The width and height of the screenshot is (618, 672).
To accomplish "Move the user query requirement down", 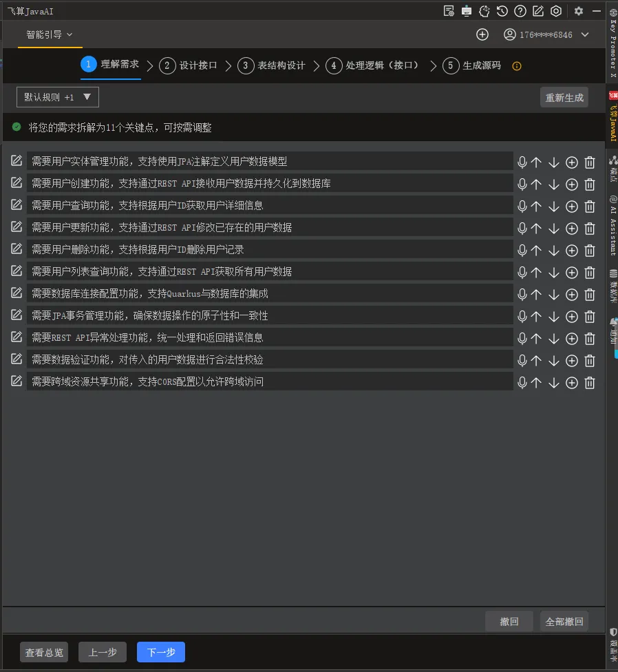I will (554, 206).
